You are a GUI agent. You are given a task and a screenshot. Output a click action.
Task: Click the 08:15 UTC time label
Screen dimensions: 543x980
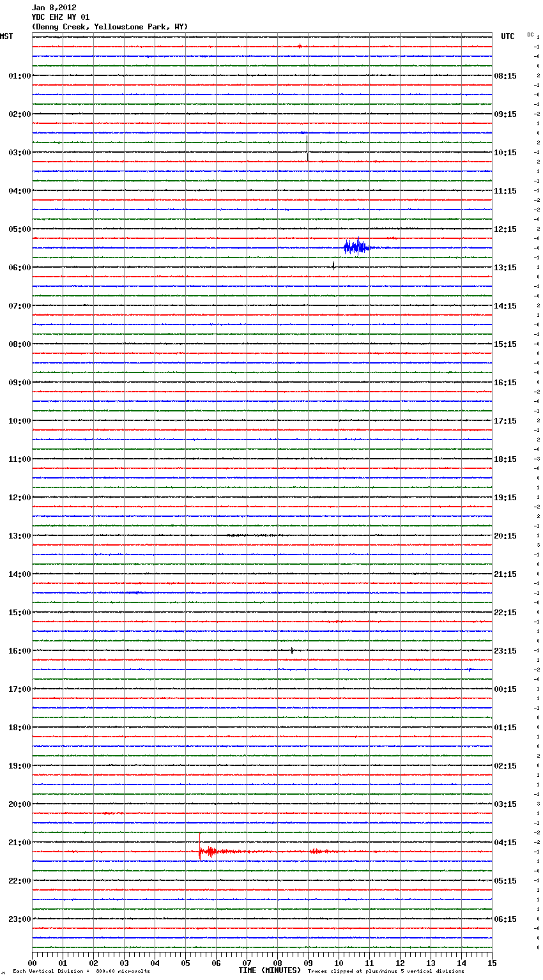(505, 76)
